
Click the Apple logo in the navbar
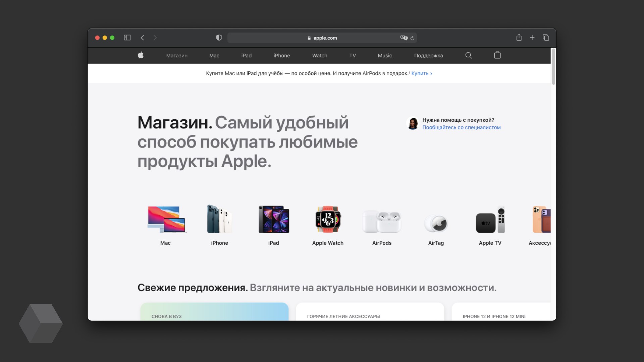[141, 55]
